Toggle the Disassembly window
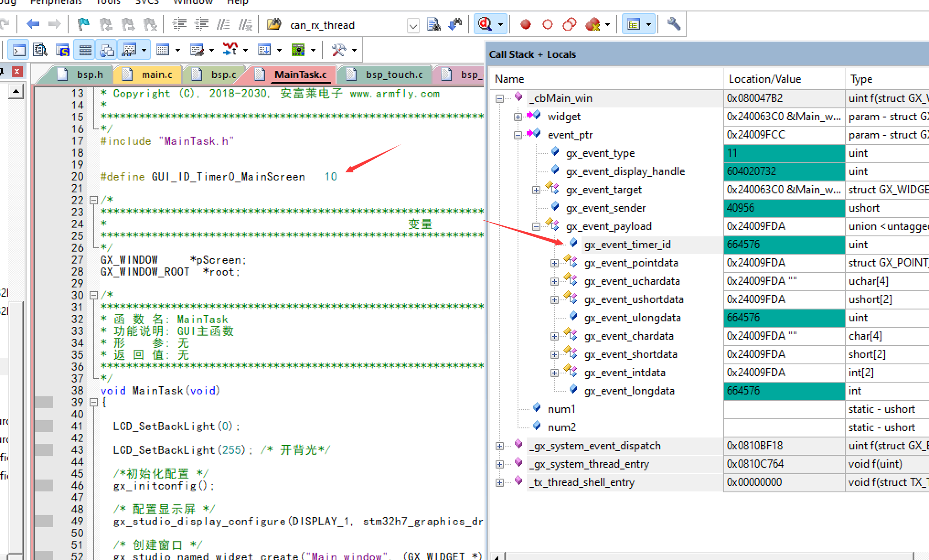929x560 pixels. 41,50
